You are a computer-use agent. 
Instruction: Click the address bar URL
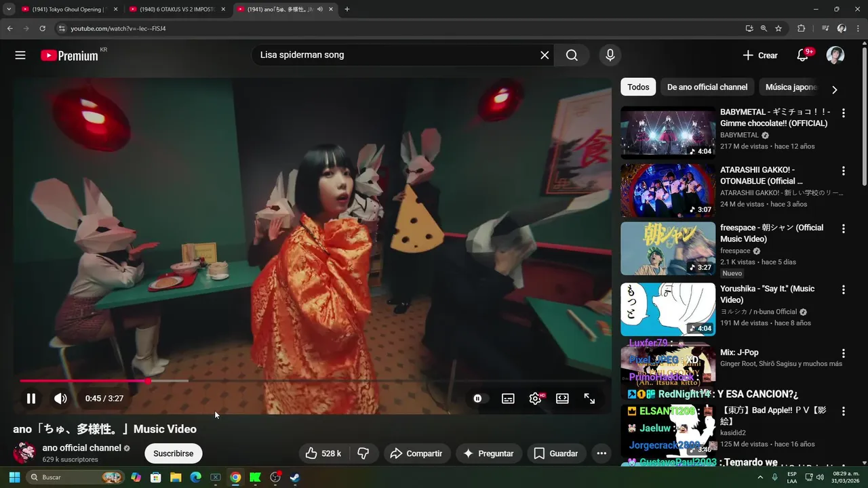tap(118, 28)
